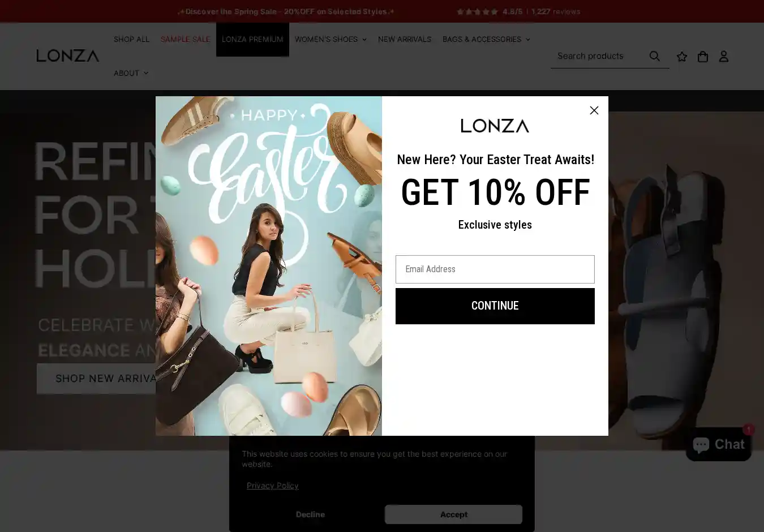Click the Continue button in popup
The image size is (764, 532).
click(495, 306)
